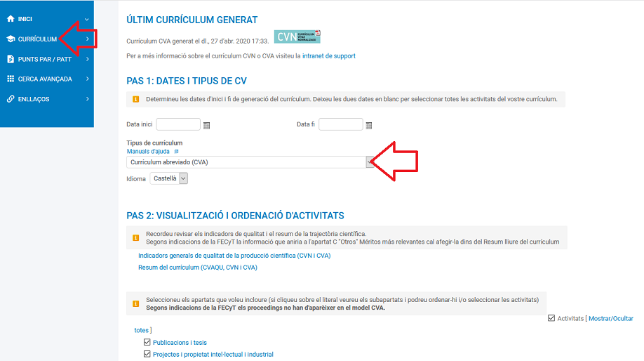Open Projectes i propietat intel·lectual i industrial link

(213, 355)
